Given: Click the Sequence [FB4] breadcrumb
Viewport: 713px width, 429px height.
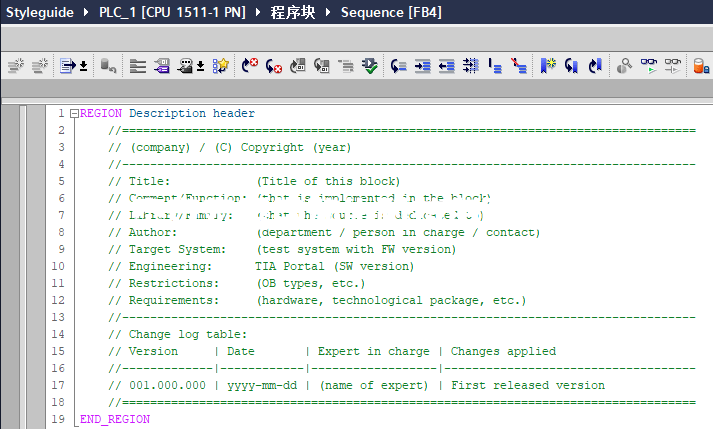Looking at the screenshot, I should [x=391, y=12].
